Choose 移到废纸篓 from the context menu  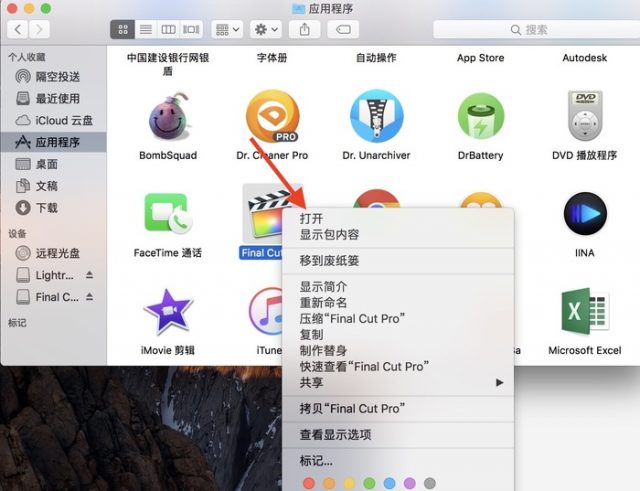click(x=398, y=260)
